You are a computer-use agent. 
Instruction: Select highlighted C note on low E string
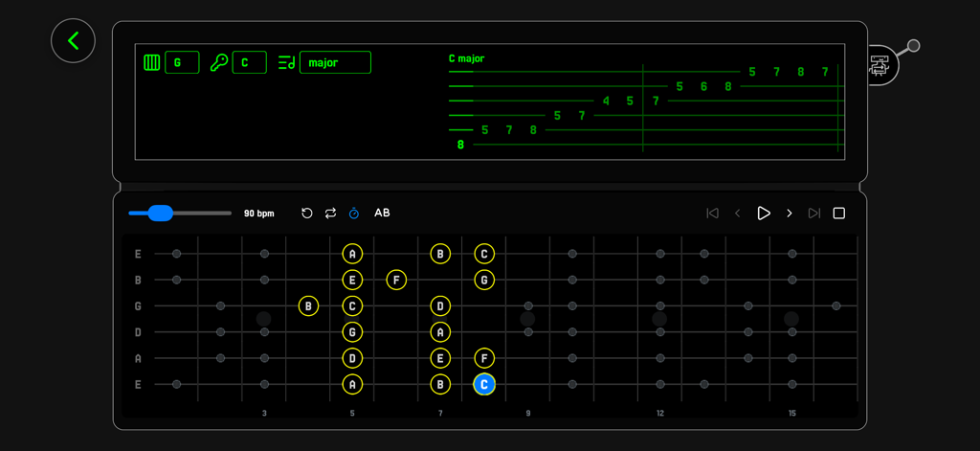point(484,384)
